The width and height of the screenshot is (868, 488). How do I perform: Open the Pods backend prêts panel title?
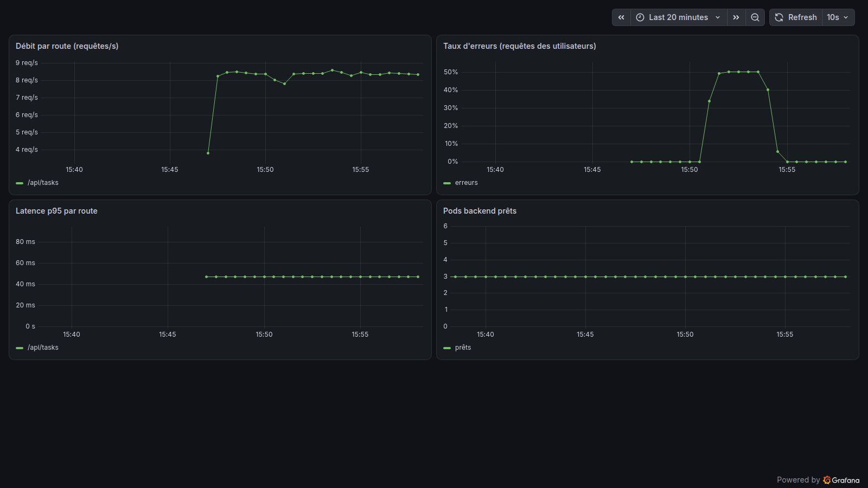[480, 211]
